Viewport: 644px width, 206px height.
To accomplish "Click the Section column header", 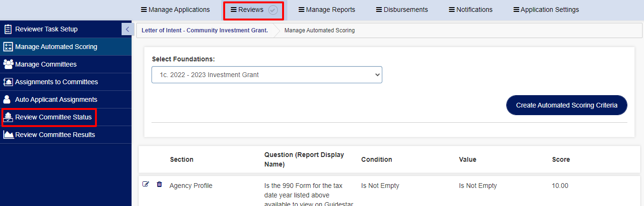I will (x=181, y=159).
